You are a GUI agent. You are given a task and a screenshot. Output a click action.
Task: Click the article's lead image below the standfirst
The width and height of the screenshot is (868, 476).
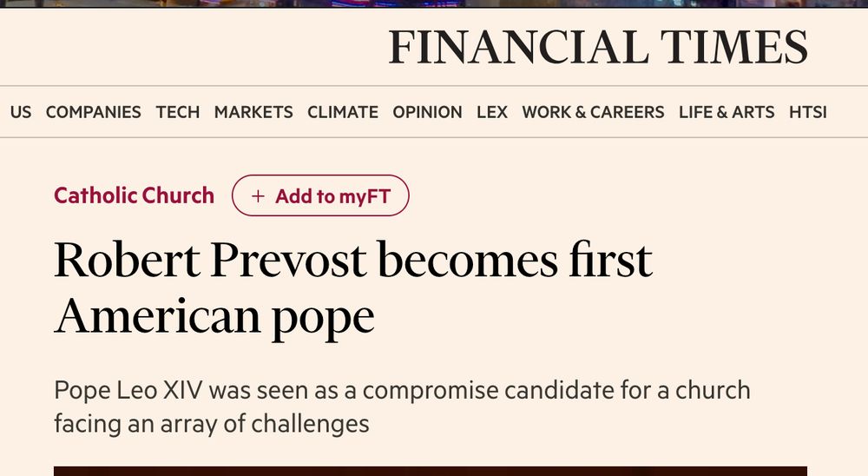pyautogui.click(x=431, y=471)
